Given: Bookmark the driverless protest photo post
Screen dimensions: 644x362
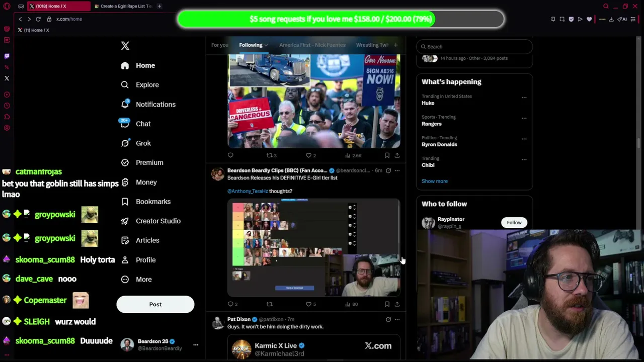Looking at the screenshot, I should (387, 155).
